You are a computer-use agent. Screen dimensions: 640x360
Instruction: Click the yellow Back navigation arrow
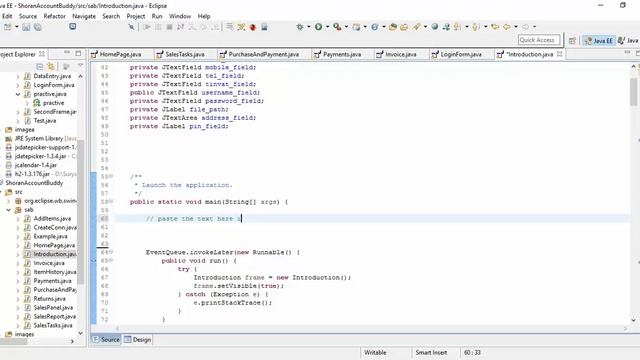507,27
